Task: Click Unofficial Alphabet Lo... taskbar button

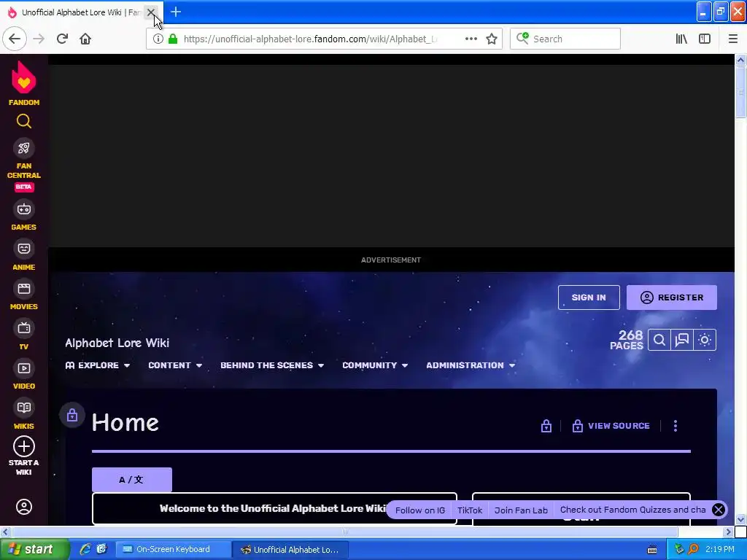Action: 290,550
